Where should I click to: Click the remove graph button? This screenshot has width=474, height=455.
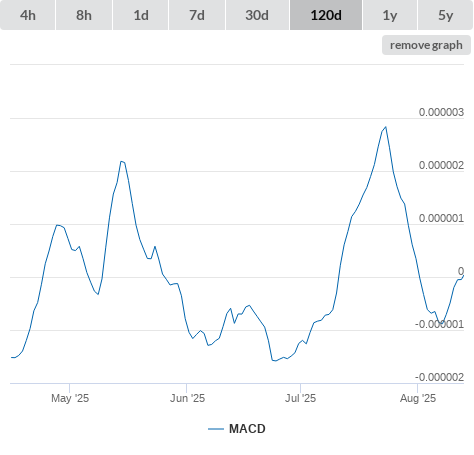coord(426,45)
